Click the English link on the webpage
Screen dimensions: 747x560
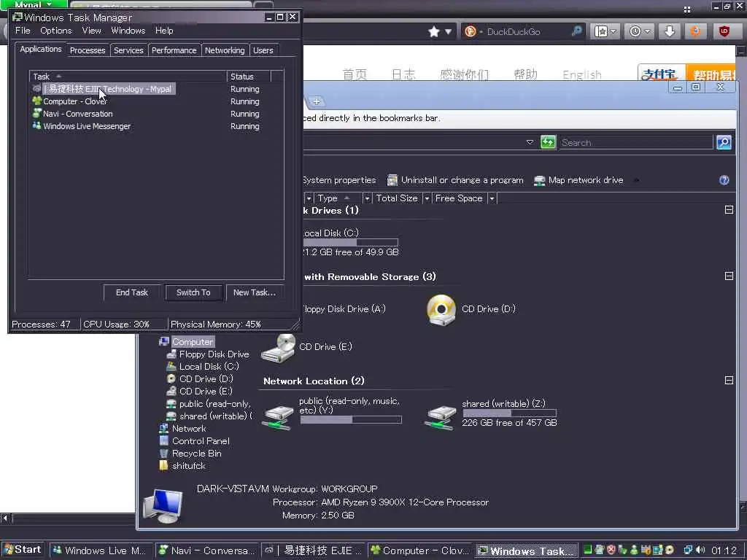point(581,74)
